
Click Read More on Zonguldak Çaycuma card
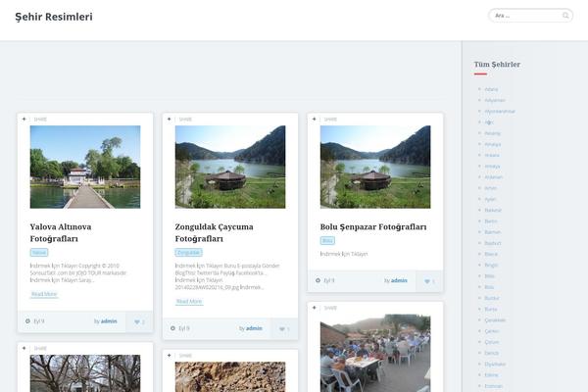(189, 301)
